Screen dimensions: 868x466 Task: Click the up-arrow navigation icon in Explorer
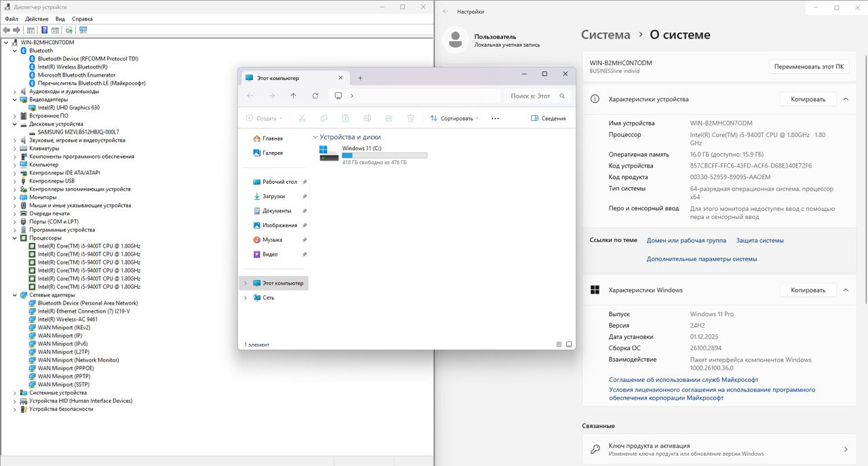(x=293, y=96)
